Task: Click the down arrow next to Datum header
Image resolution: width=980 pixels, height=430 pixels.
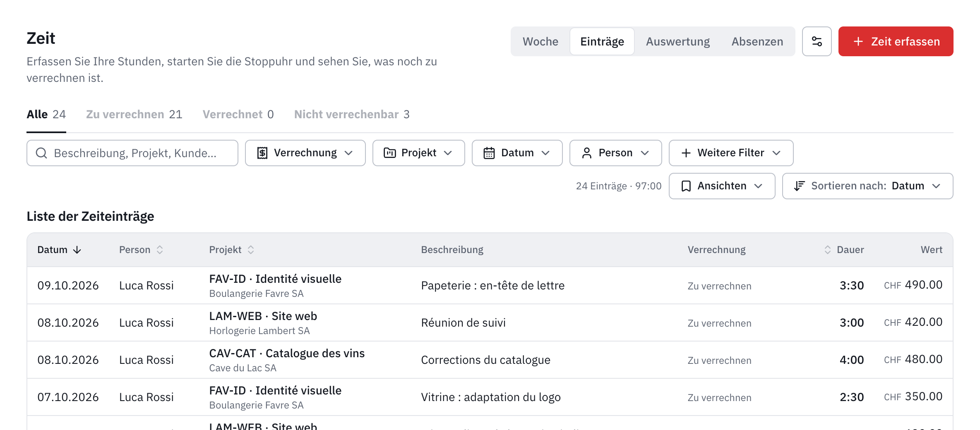Action: point(77,250)
